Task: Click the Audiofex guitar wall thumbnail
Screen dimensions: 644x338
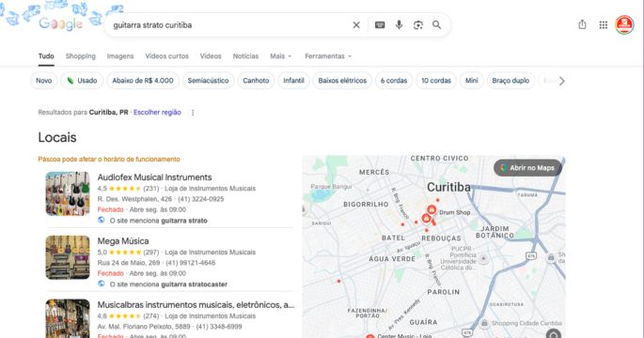Action: point(68,193)
